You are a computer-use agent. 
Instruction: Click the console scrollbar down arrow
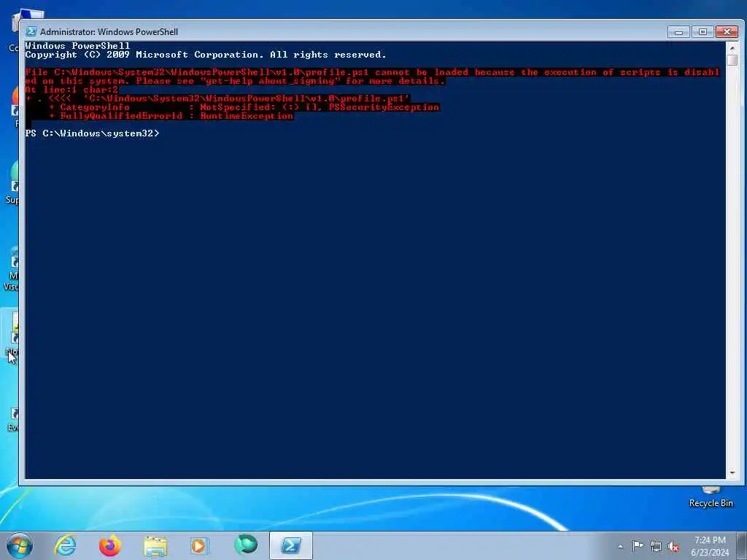click(732, 472)
